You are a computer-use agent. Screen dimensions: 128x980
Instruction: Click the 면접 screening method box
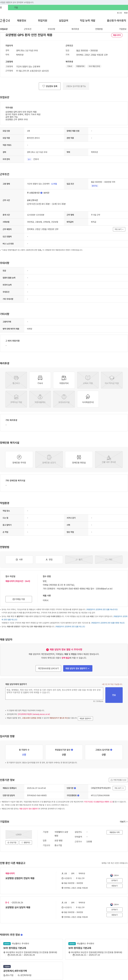(49, 560)
